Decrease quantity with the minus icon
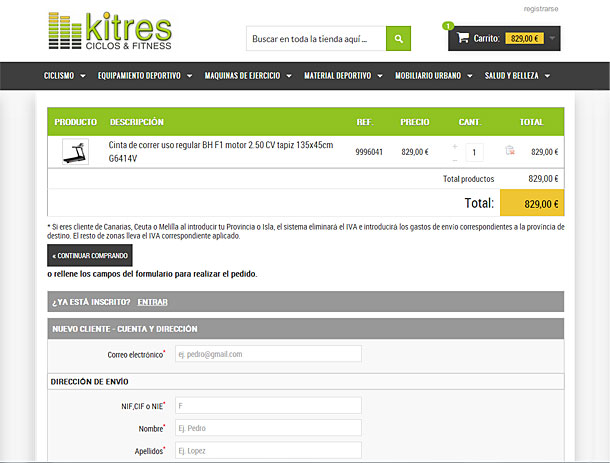Viewport: 610px width, 463px height. pyautogui.click(x=454, y=159)
